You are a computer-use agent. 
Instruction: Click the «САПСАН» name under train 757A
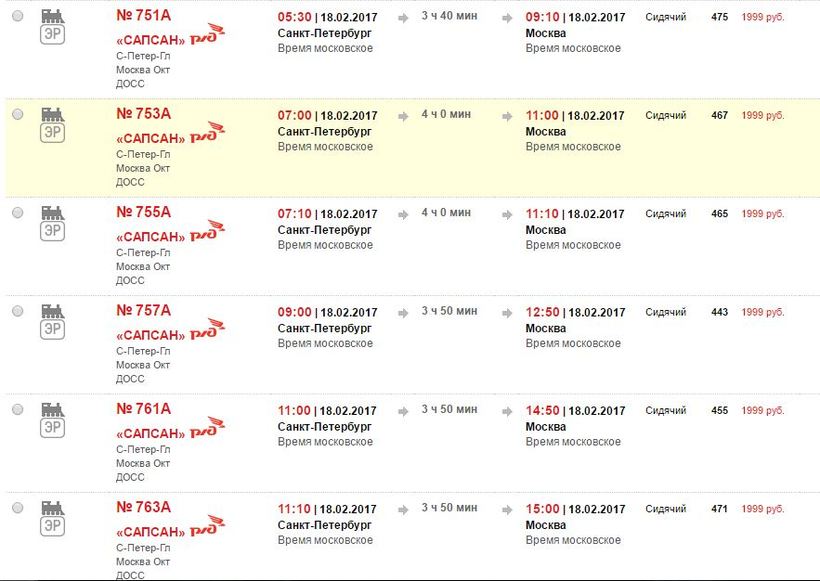[151, 335]
